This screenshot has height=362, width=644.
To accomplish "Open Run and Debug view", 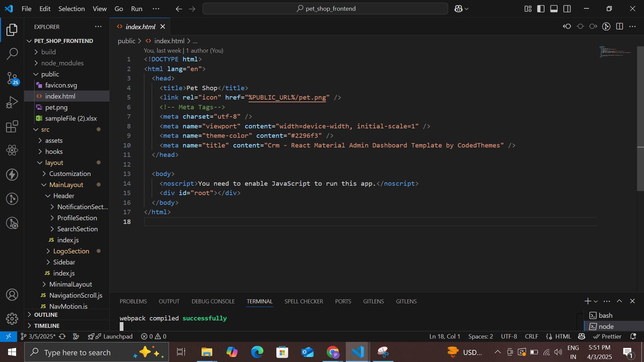I will point(12,102).
